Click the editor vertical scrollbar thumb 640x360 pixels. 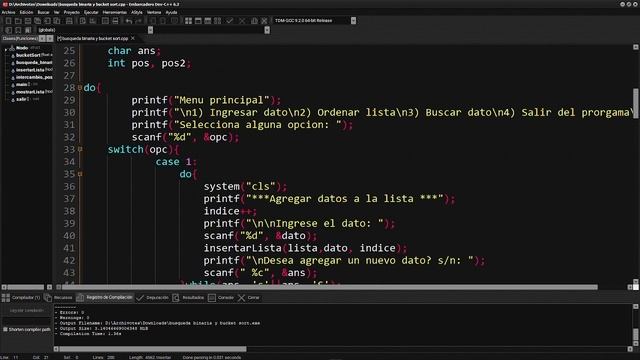click(636, 103)
